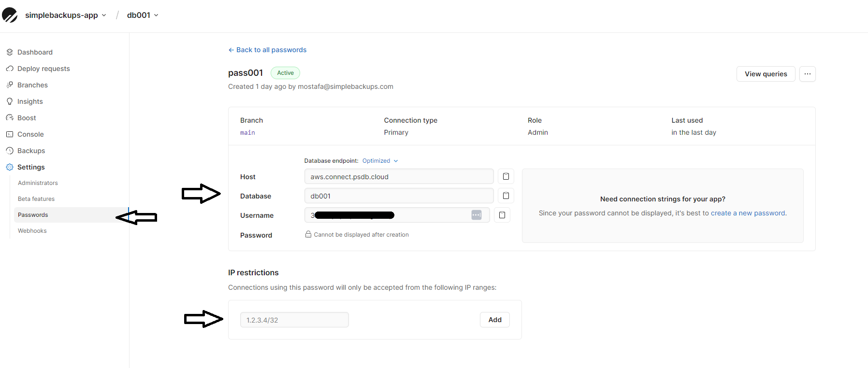Click the create a new password link
Viewport: 868px width, 368px height.
[x=748, y=213]
